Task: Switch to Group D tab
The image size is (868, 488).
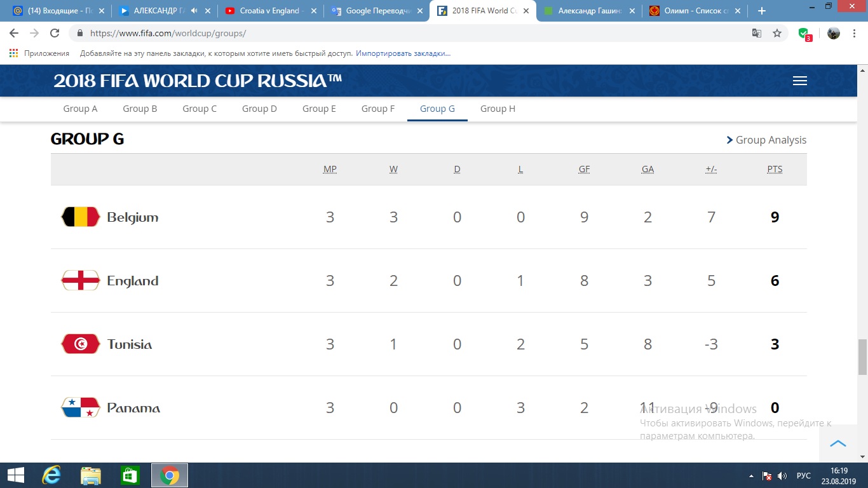Action: [259, 109]
